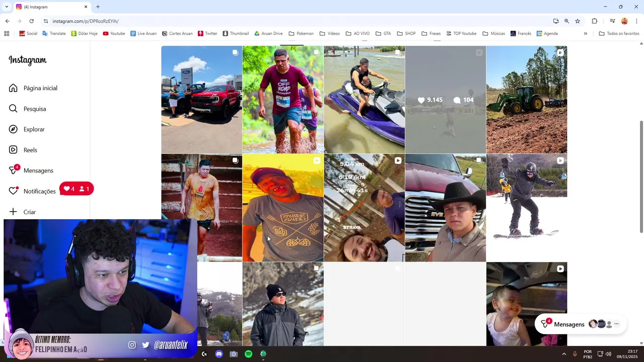Expand the Vídeos bookmark folder
The width and height of the screenshot is (644, 362).
330,34
